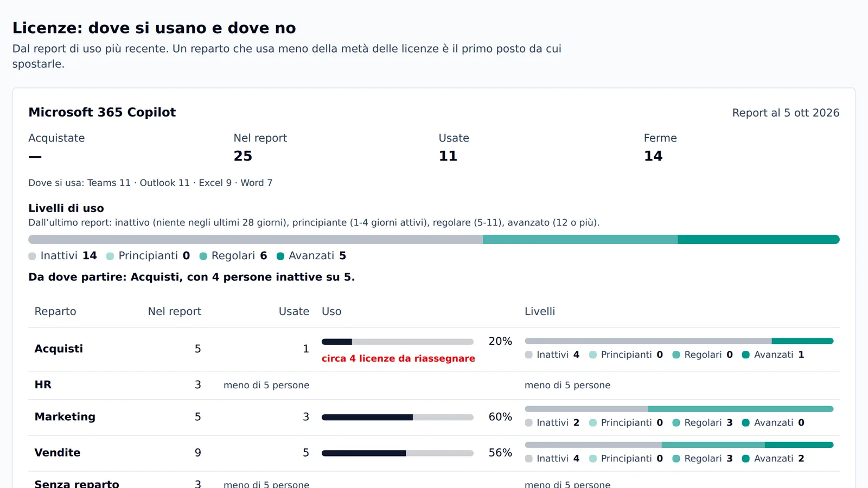
Task: Select the summary value "11" under Usate
Action: [448, 156]
